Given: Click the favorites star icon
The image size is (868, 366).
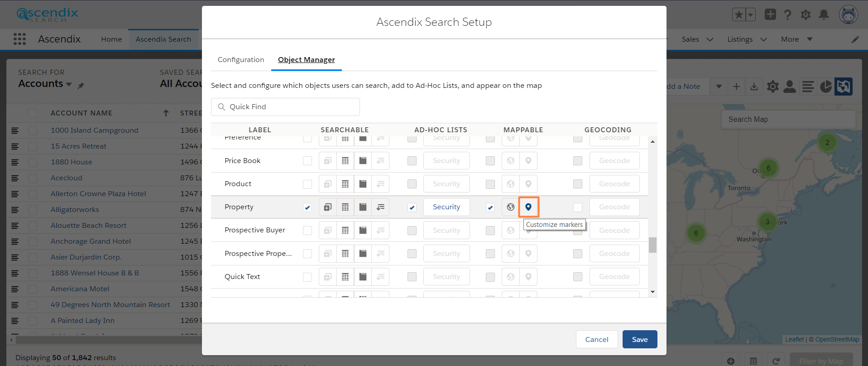Looking at the screenshot, I should point(739,14).
